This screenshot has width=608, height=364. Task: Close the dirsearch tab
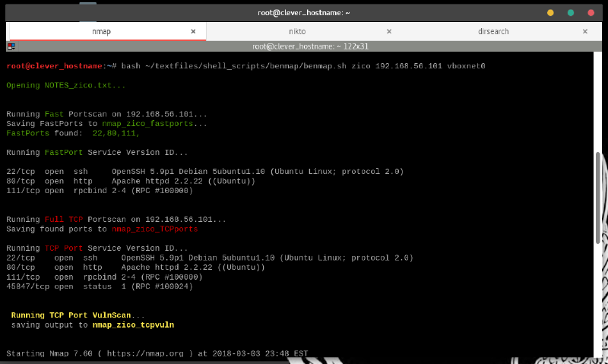click(584, 31)
